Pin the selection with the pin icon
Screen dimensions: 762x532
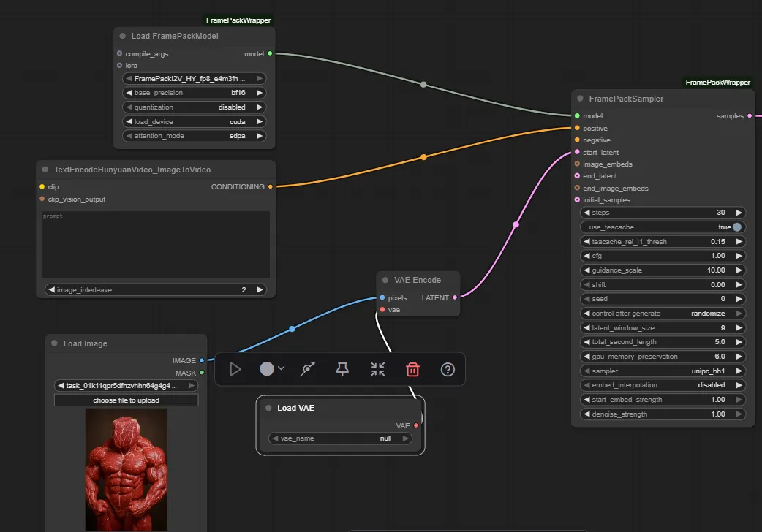[342, 369]
